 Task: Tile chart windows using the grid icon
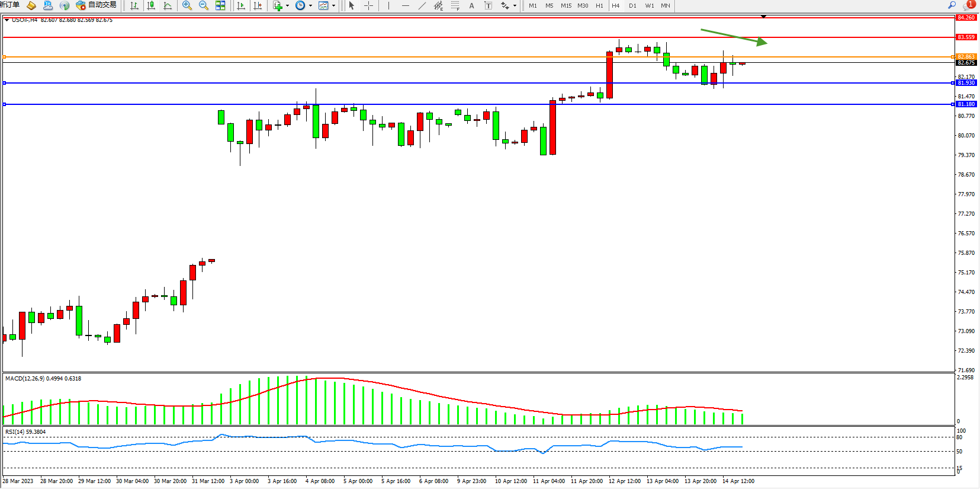220,6
